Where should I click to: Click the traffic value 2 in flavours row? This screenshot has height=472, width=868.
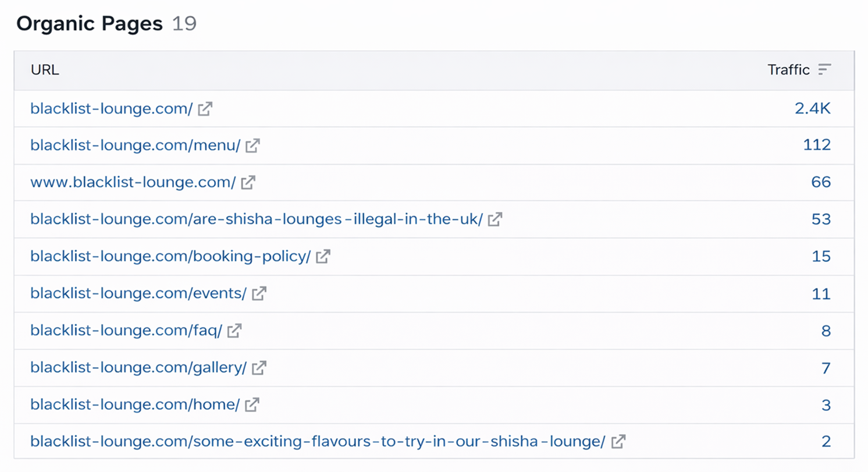tap(826, 442)
